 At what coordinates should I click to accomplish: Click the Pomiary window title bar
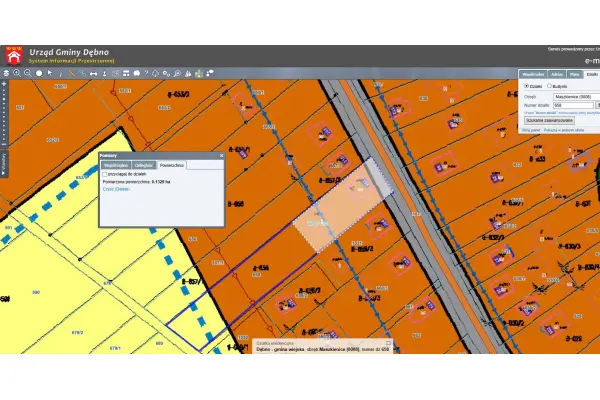coord(159,155)
